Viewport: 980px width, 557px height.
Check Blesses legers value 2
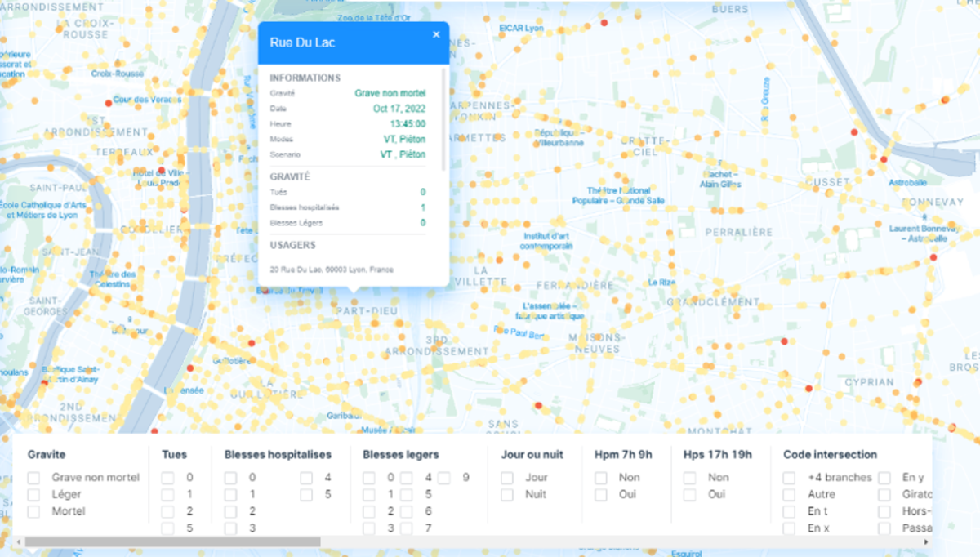coord(369,512)
